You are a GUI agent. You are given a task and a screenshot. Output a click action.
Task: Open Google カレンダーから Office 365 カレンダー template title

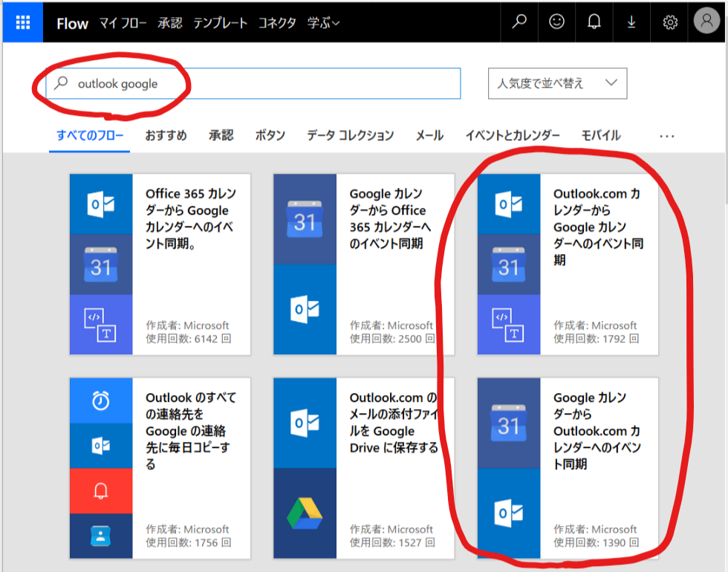coord(390,218)
